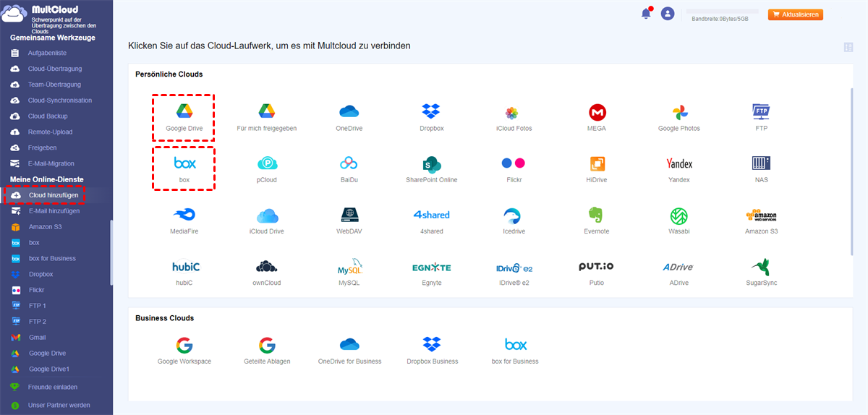This screenshot has height=415, width=868.
Task: Choose the hubiC cloud icon
Action: [185, 267]
